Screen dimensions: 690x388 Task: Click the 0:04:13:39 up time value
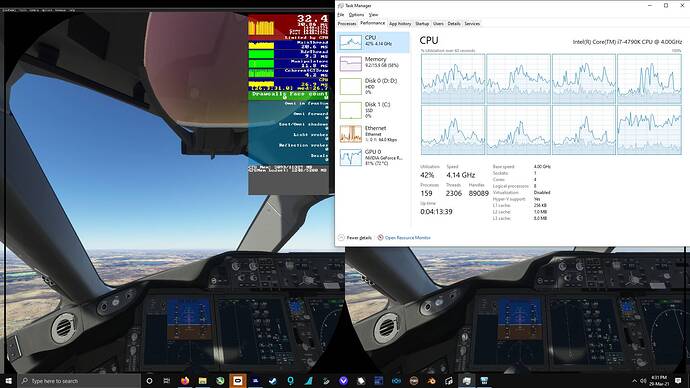tap(436, 212)
